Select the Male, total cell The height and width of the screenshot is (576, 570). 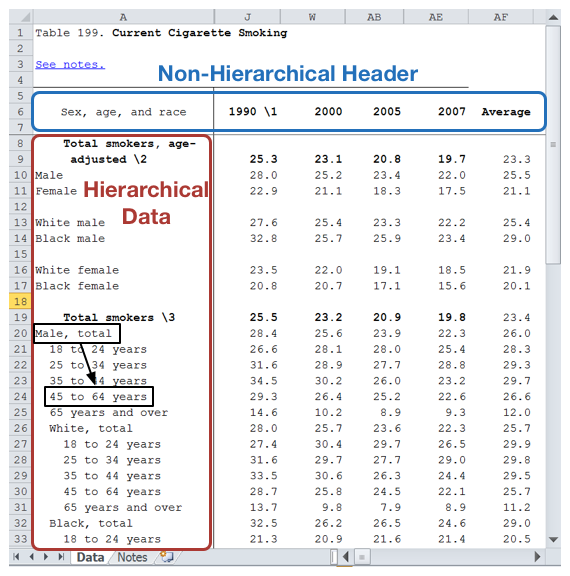[77, 334]
